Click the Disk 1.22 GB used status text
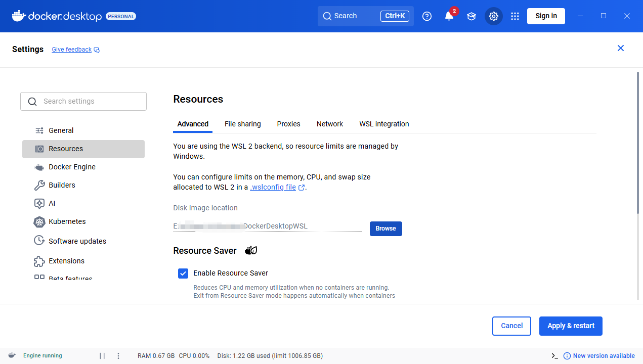Image resolution: width=643 pixels, height=364 pixels. pos(270,356)
